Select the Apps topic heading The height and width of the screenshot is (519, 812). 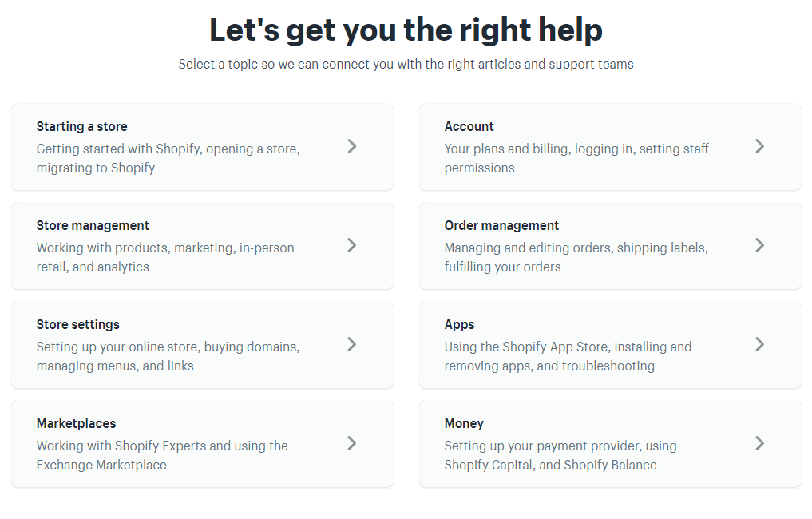click(459, 325)
